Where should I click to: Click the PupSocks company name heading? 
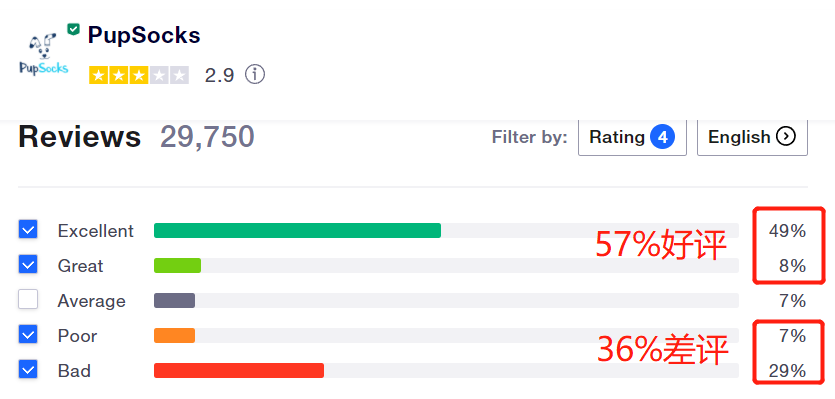[144, 35]
